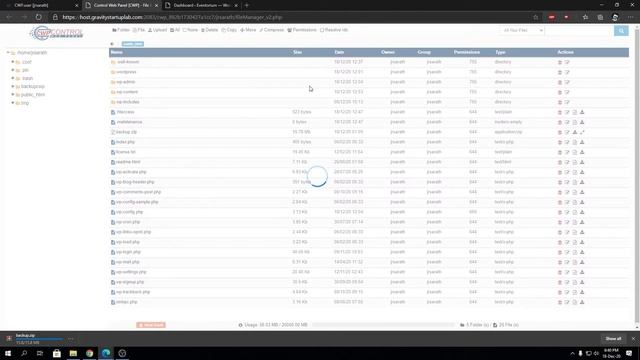Click the rename icon for wordpress row
This screenshot has height=360, width=640.
pos(567,72)
